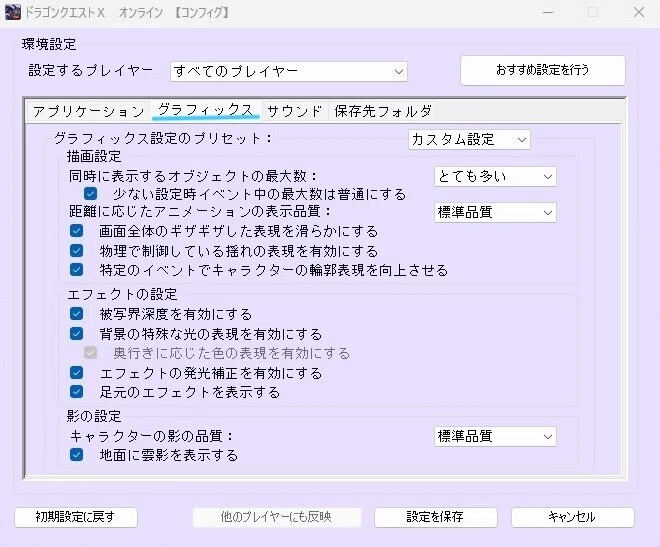Close the config window
Image resolution: width=660 pixels, height=547 pixels.
click(639, 13)
